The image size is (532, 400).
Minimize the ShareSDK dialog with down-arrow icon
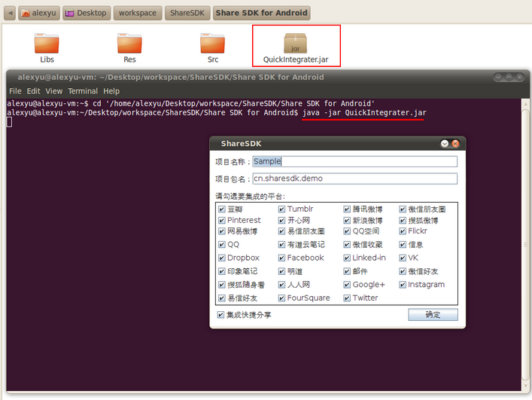[445, 144]
